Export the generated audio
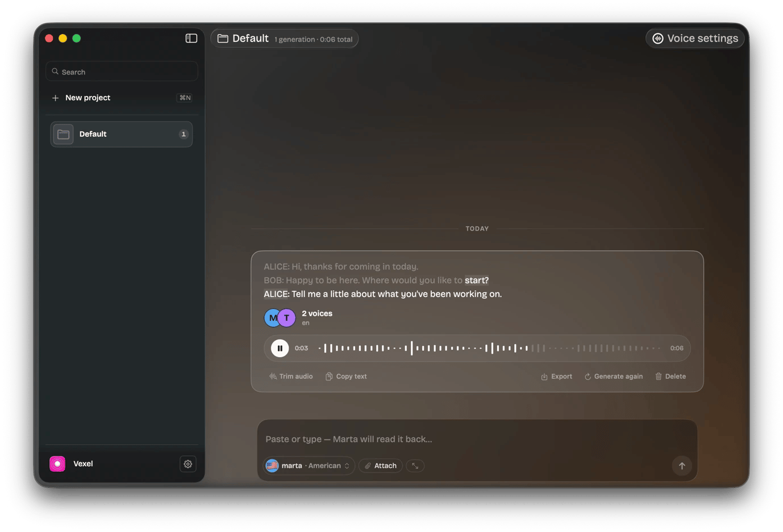783x532 pixels. [x=556, y=376]
